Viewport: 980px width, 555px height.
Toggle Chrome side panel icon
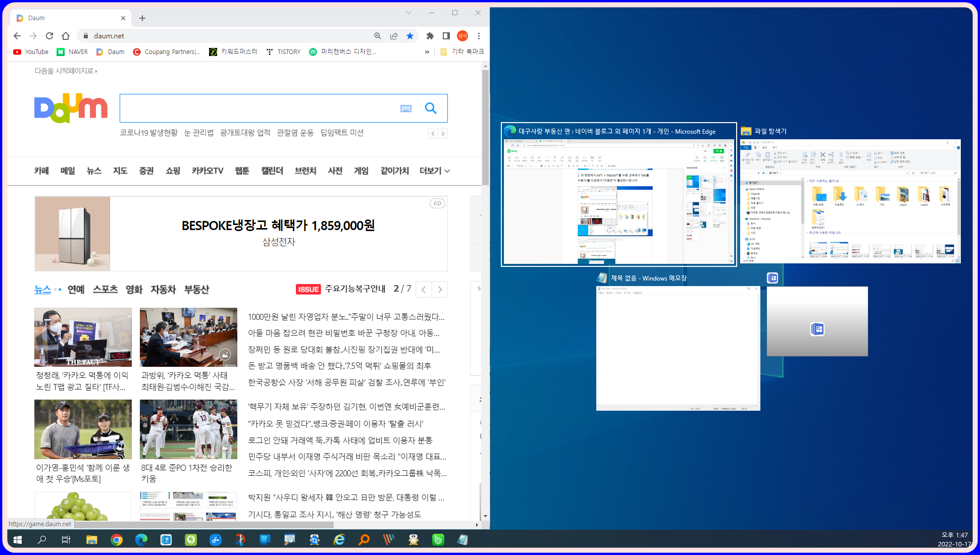[x=446, y=36]
